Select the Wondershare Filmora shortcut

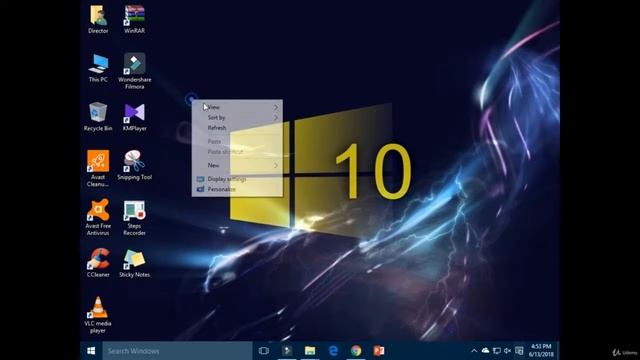(134, 71)
